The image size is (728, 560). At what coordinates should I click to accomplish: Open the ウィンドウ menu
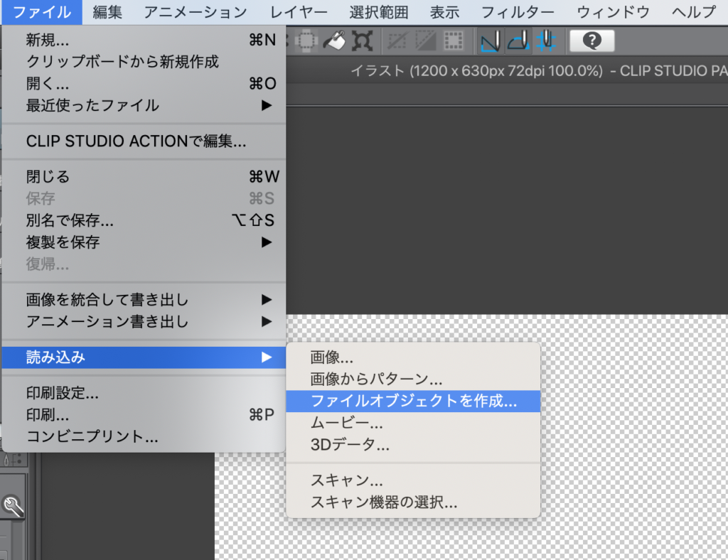(613, 12)
